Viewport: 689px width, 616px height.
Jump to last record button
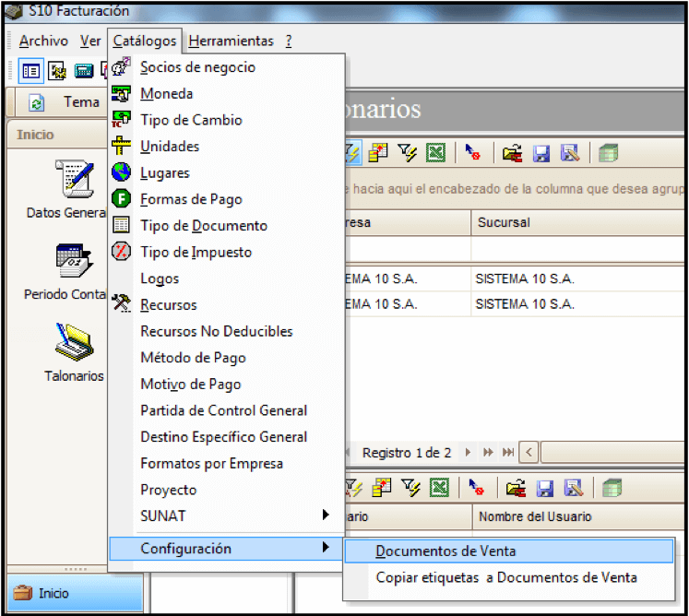[x=508, y=452]
